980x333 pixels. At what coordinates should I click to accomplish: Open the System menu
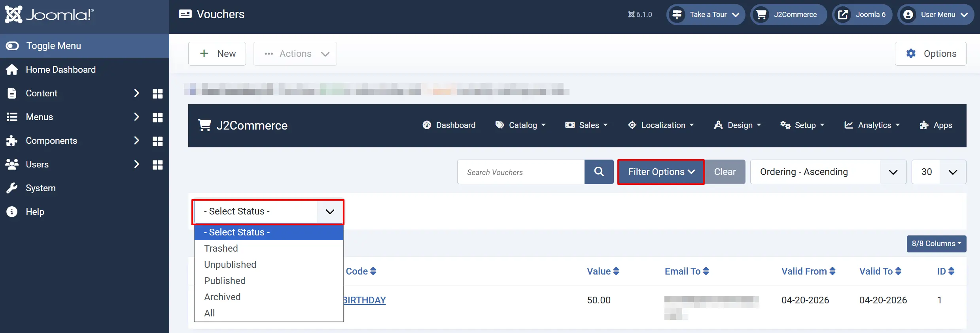[x=85, y=188]
